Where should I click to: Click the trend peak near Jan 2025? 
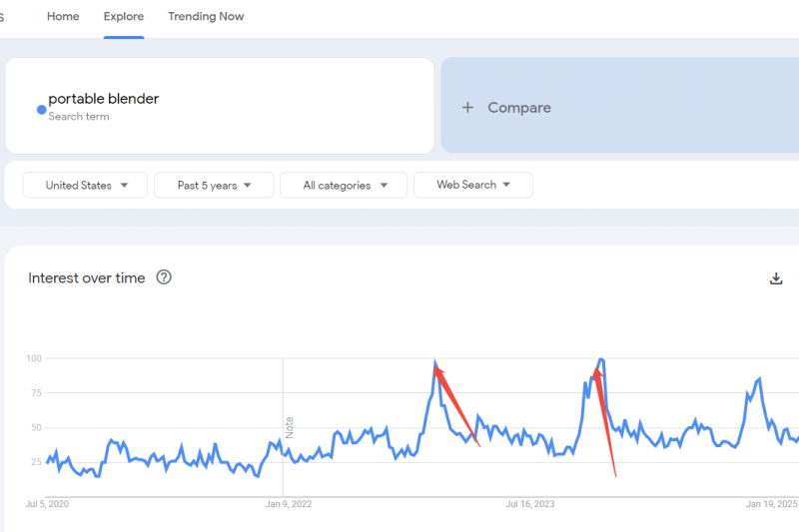[760, 379]
